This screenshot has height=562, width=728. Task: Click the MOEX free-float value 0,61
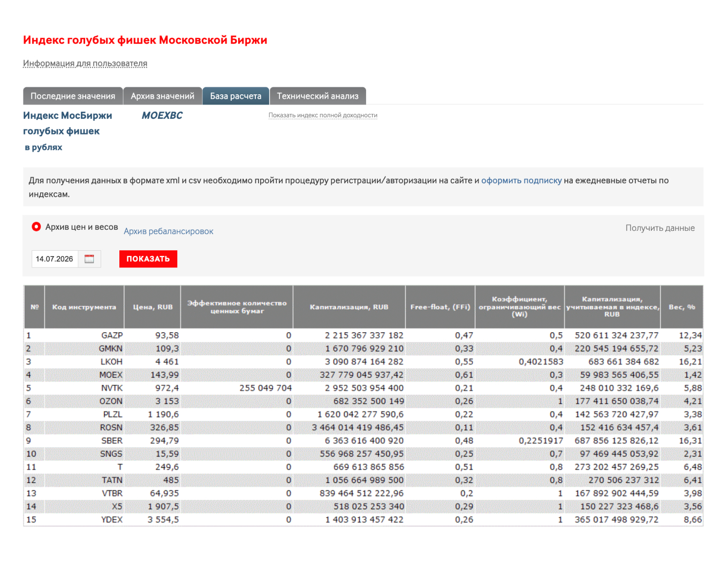pos(464,375)
